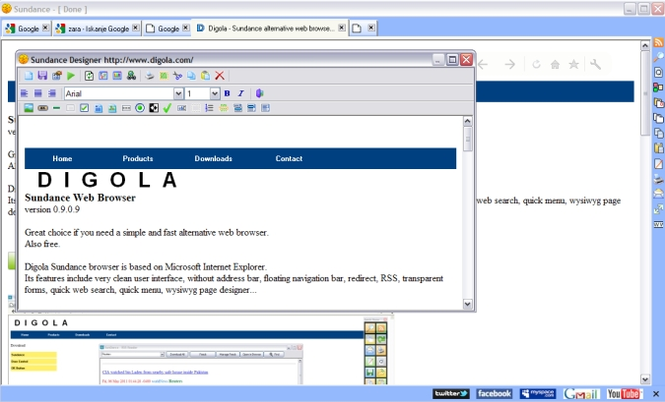Close the Digola tab
Image resolution: width=665 pixels, height=402 pixels.
[x=342, y=28]
